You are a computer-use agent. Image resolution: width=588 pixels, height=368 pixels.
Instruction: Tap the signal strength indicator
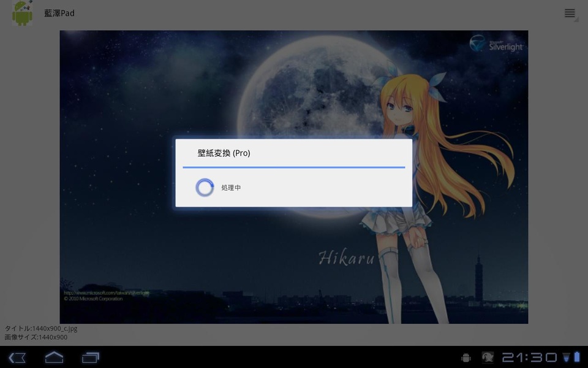click(566, 357)
